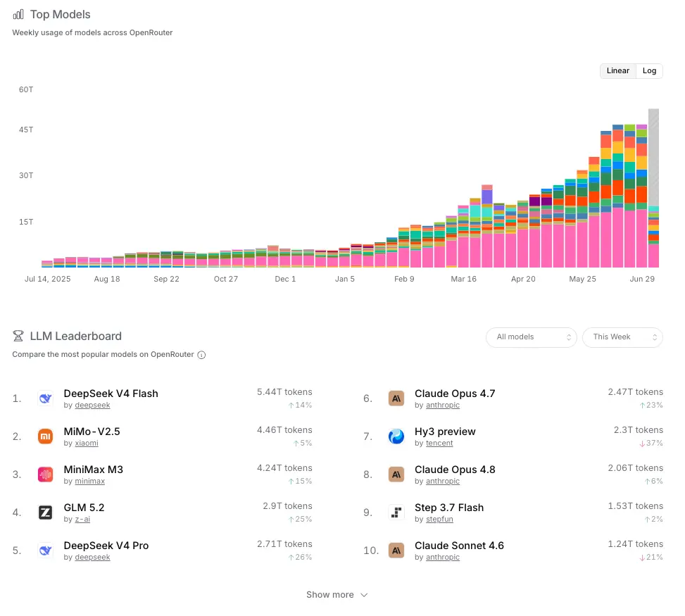Click the gray projected bar for Jun 29
Viewport: 685px width, 616px height.
[653, 157]
